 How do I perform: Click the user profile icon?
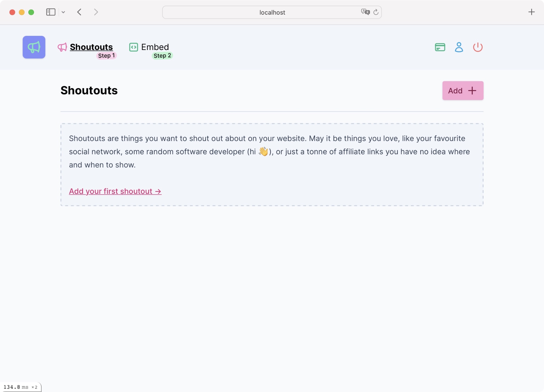tap(459, 47)
